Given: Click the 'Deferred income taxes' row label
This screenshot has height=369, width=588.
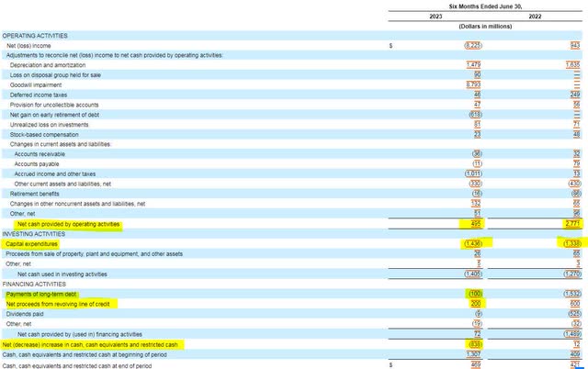Looking at the screenshot, I should pos(38,95).
